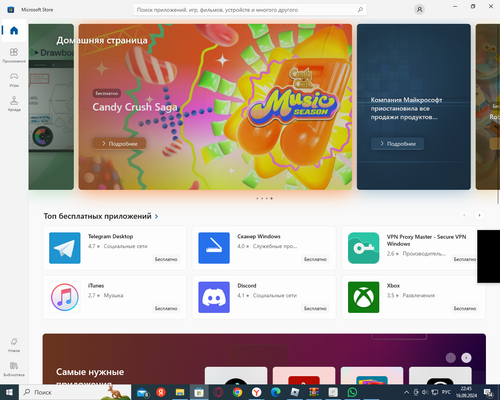Click the Discord title text
This screenshot has width=500, height=400.
247,286
